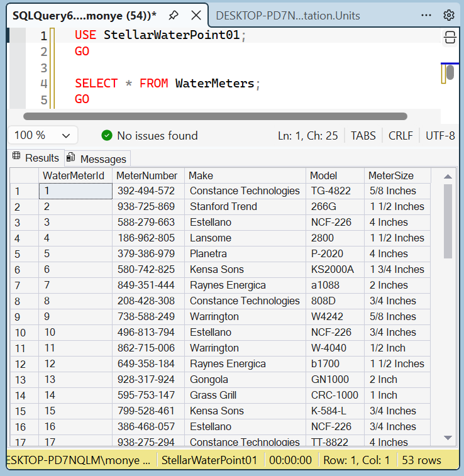The height and width of the screenshot is (476, 464).
Task: Open the 100 % zoom dropdown
Action: 43,135
